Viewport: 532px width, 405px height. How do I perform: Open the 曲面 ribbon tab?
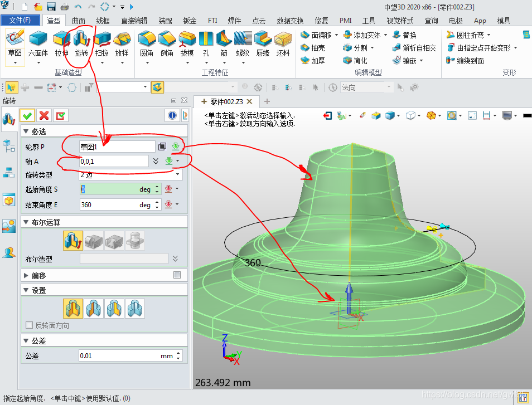[79, 21]
